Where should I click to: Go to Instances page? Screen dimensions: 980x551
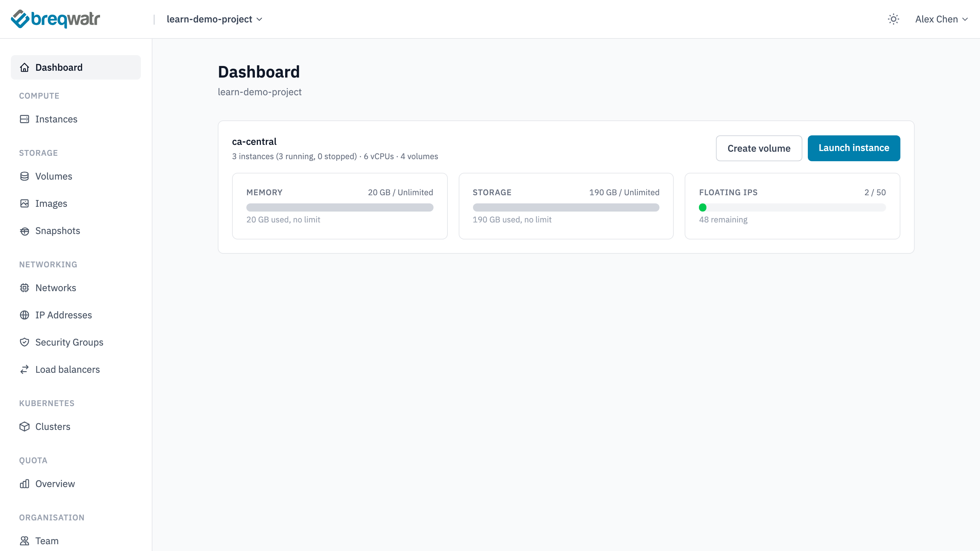click(x=76, y=119)
